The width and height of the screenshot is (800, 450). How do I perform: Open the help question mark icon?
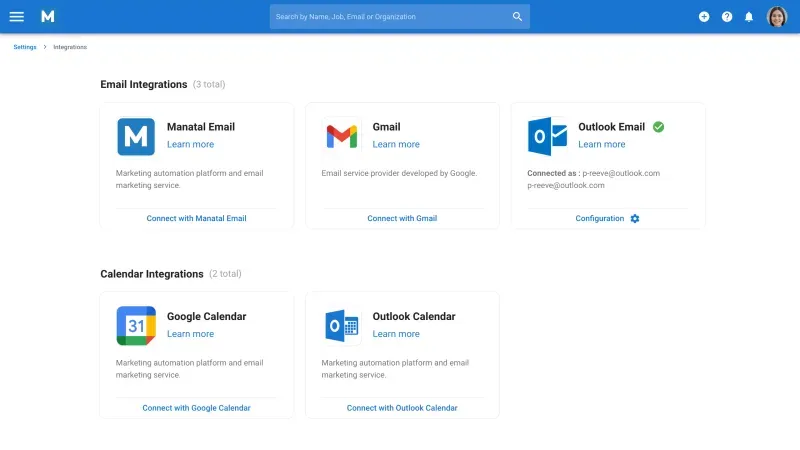(x=727, y=17)
